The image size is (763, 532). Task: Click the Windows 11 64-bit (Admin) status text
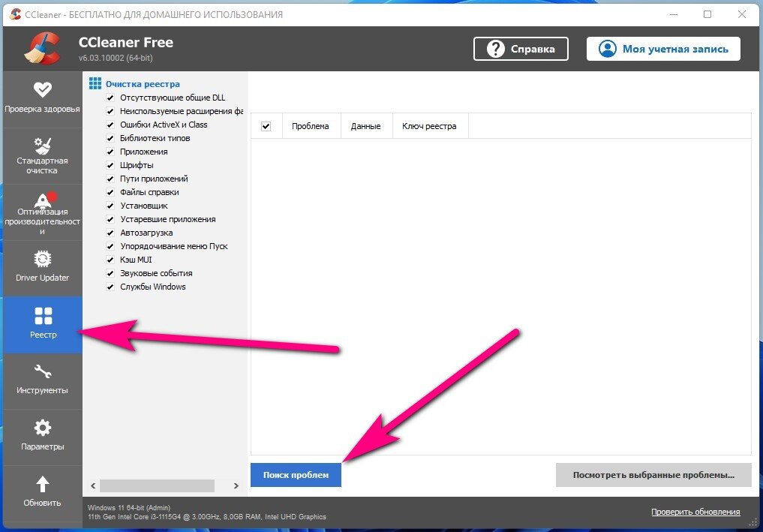click(129, 507)
